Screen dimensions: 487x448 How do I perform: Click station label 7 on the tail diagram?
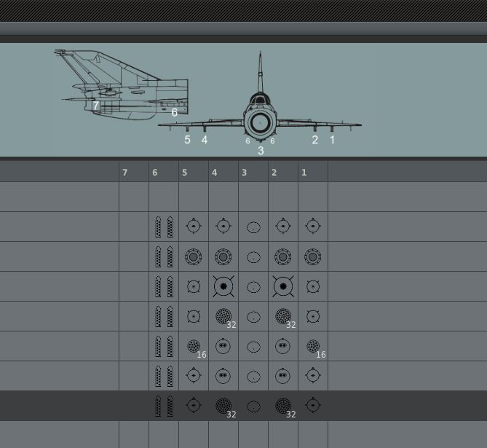tap(95, 106)
